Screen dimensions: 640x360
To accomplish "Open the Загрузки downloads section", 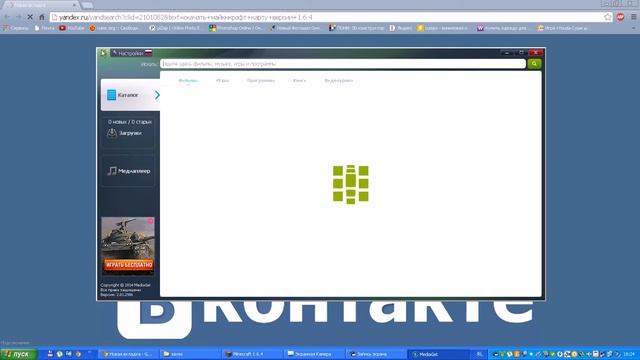I will tap(128, 133).
